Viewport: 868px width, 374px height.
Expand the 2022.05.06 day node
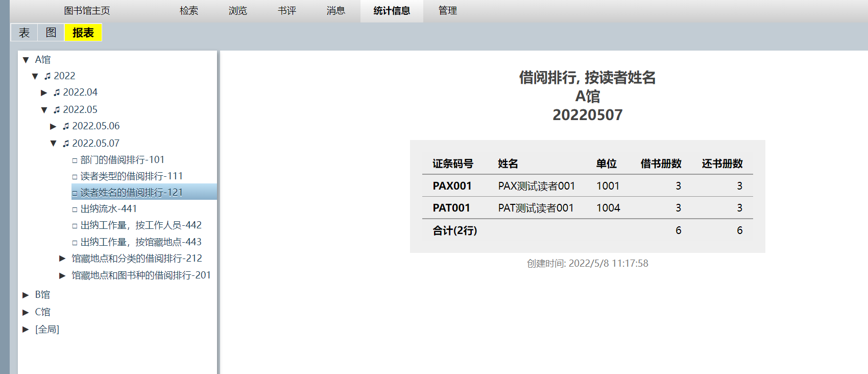54,126
